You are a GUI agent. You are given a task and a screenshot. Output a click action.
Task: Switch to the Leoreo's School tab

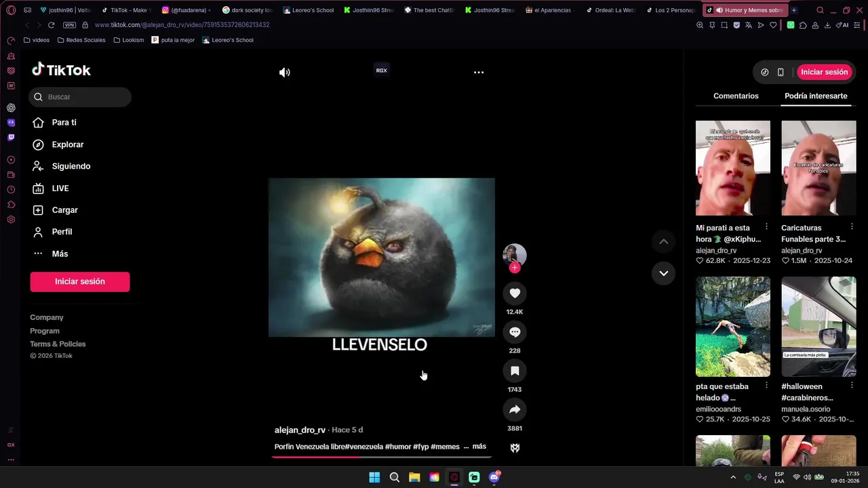click(308, 10)
